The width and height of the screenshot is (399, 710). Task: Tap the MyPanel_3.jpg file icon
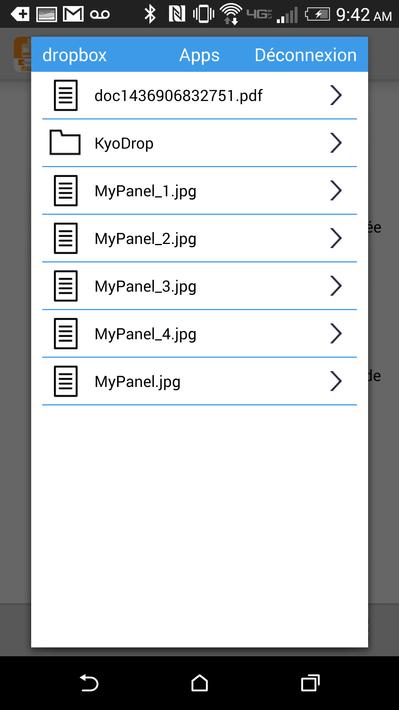click(66, 286)
